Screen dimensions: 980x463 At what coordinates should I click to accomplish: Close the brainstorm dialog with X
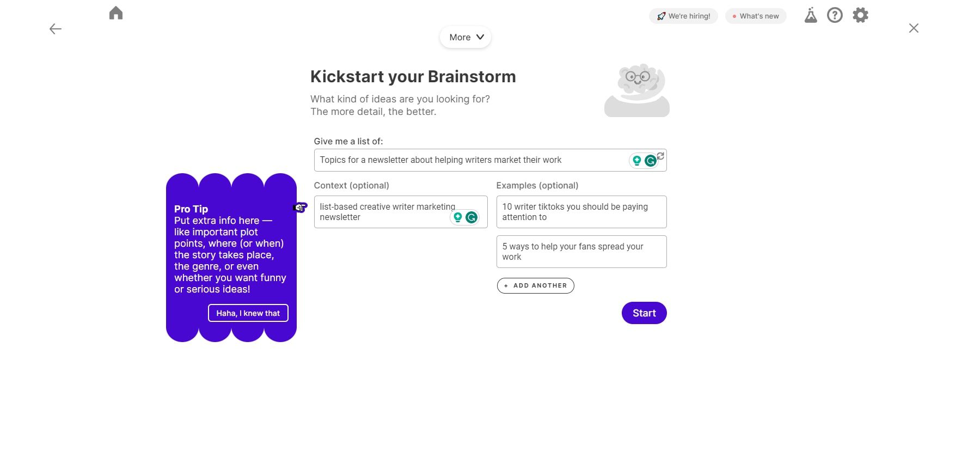[x=914, y=28]
